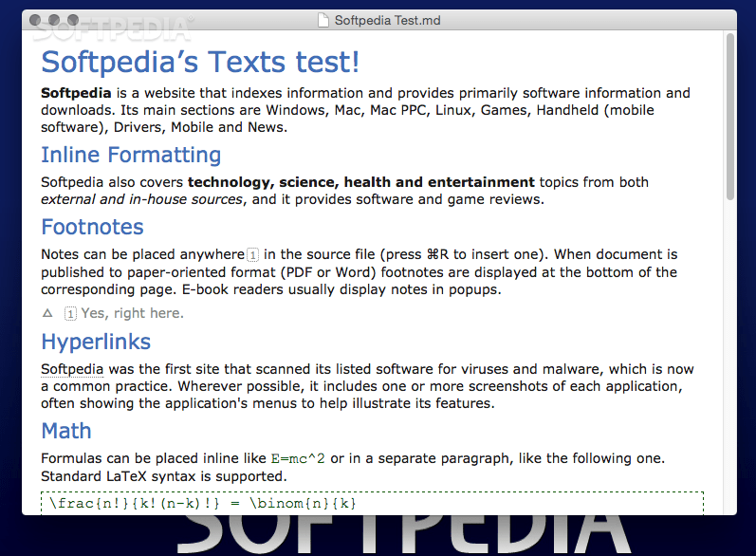Click the 'Inline Formatting' heading
This screenshot has width=756, height=556.
coord(131,156)
